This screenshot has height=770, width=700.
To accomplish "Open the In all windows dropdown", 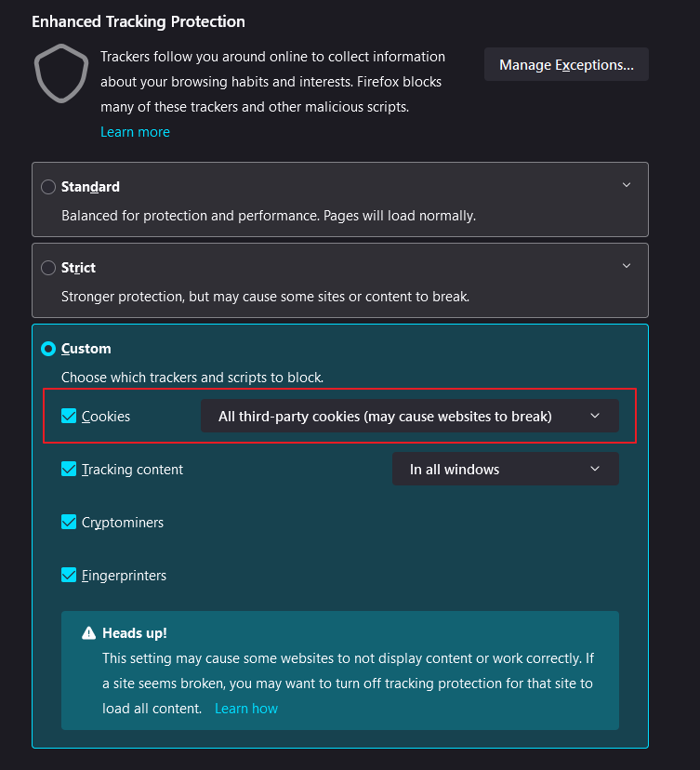I will coord(505,469).
